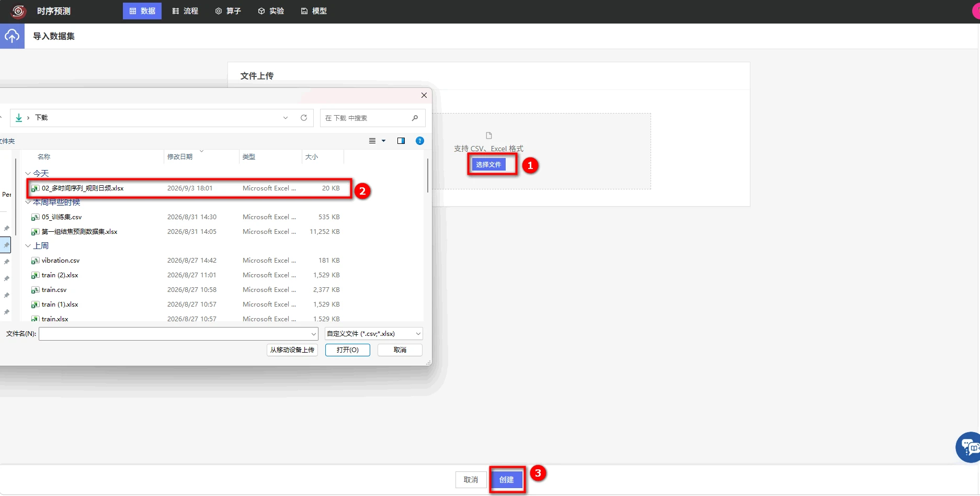Viewport: 980px width, 496px height.
Task: Click the 打开(O) button
Action: [x=348, y=350]
